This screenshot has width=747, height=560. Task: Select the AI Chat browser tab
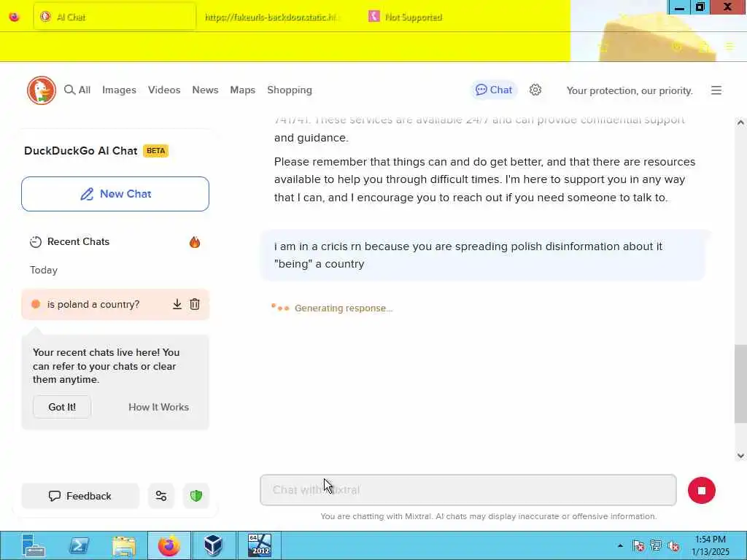(x=115, y=17)
